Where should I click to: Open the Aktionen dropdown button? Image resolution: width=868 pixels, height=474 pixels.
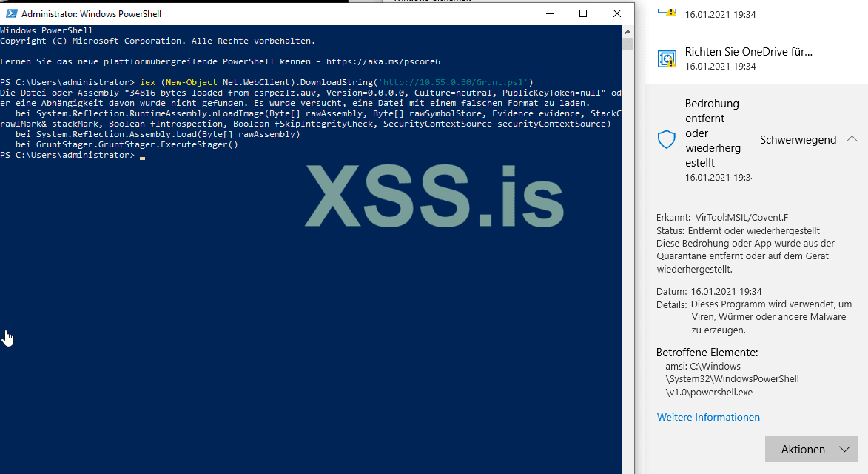[811, 449]
